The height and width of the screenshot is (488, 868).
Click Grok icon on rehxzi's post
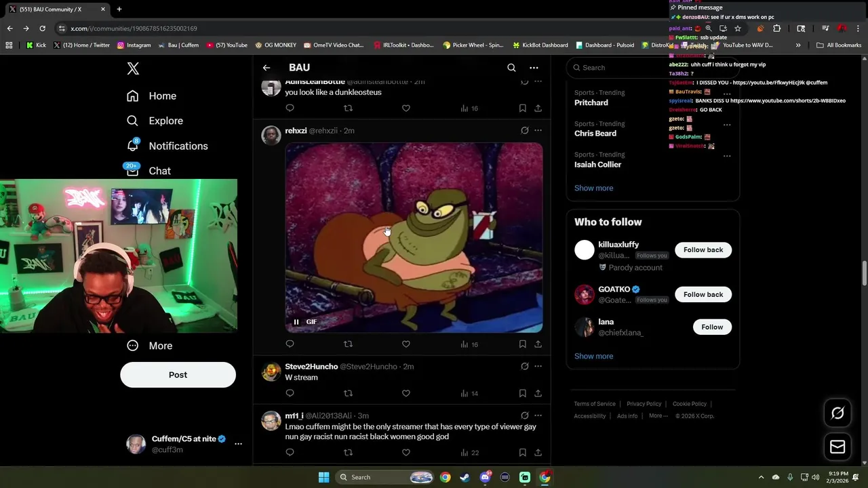click(524, 130)
